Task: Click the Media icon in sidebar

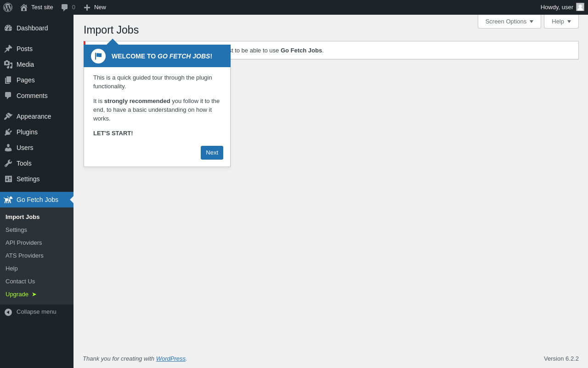Action: 8,64
